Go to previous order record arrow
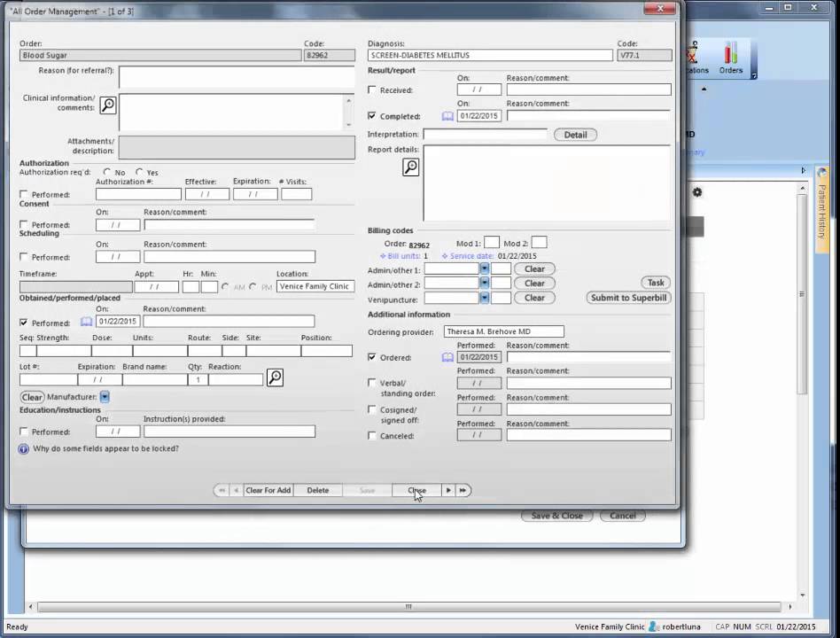The width and height of the screenshot is (840, 638). (237, 490)
